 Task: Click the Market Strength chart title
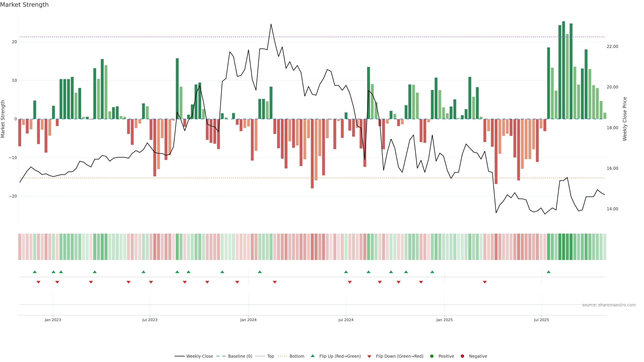pos(24,5)
